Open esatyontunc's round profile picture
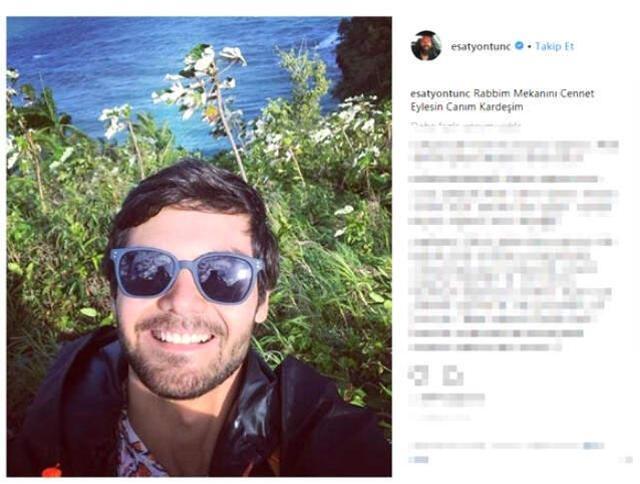 point(426,45)
